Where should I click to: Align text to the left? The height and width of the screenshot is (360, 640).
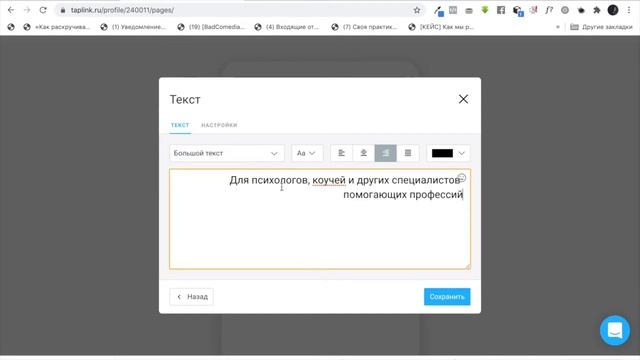[342, 153]
